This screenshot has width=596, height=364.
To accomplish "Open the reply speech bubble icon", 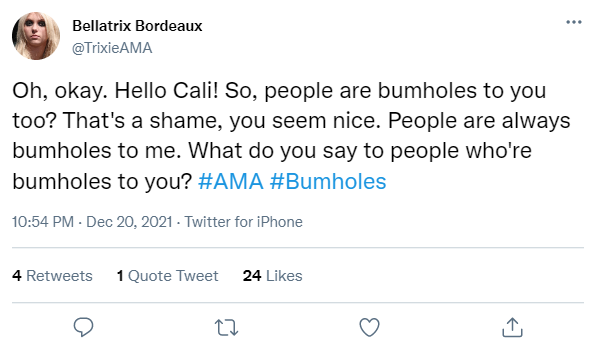I will coord(83,327).
